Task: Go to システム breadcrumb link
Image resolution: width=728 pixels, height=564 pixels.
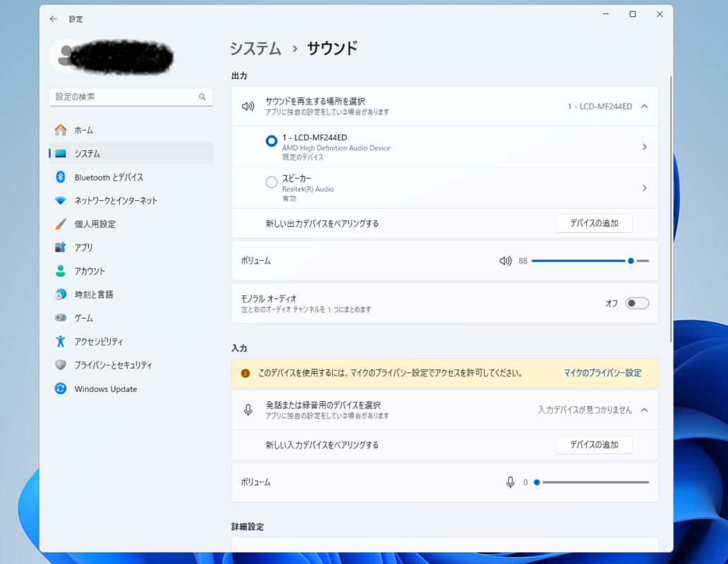Action: pos(256,49)
